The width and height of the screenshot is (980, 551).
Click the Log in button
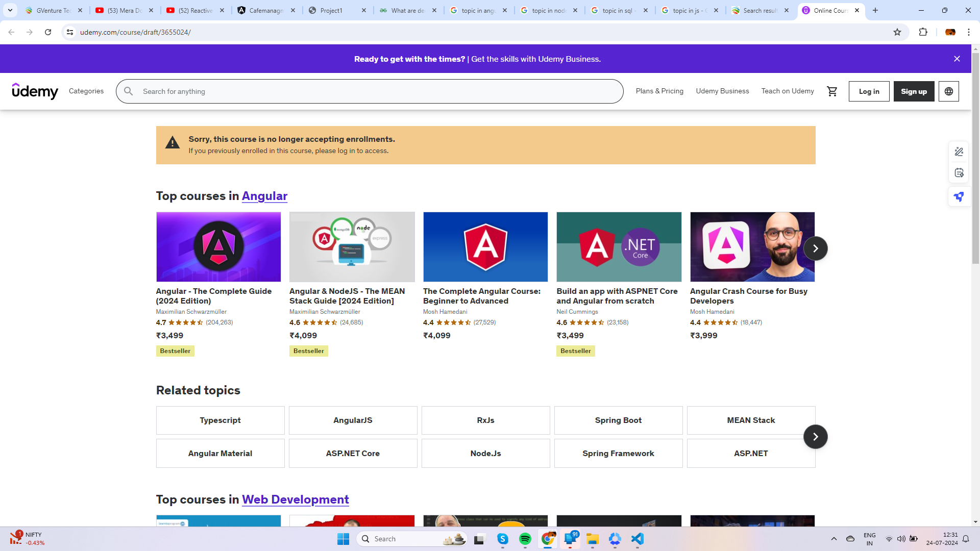pos(869,91)
